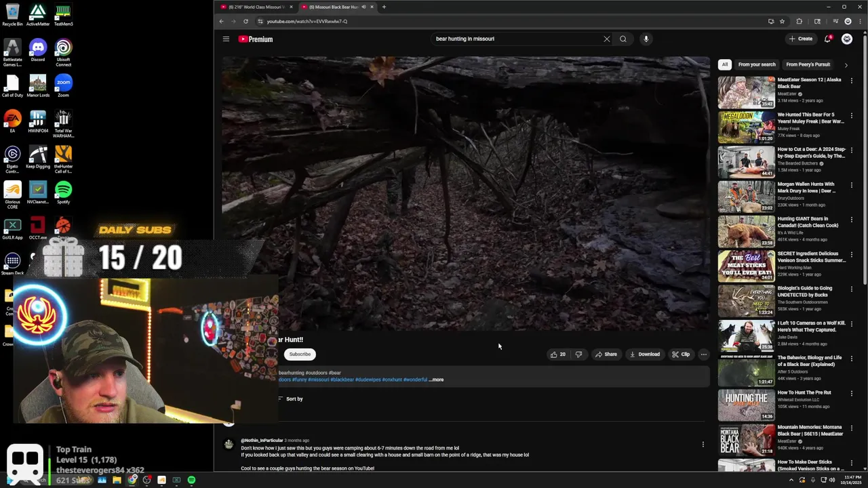Viewport: 868px width, 488px height.
Task: Clear the search box with the X
Action: point(607,39)
